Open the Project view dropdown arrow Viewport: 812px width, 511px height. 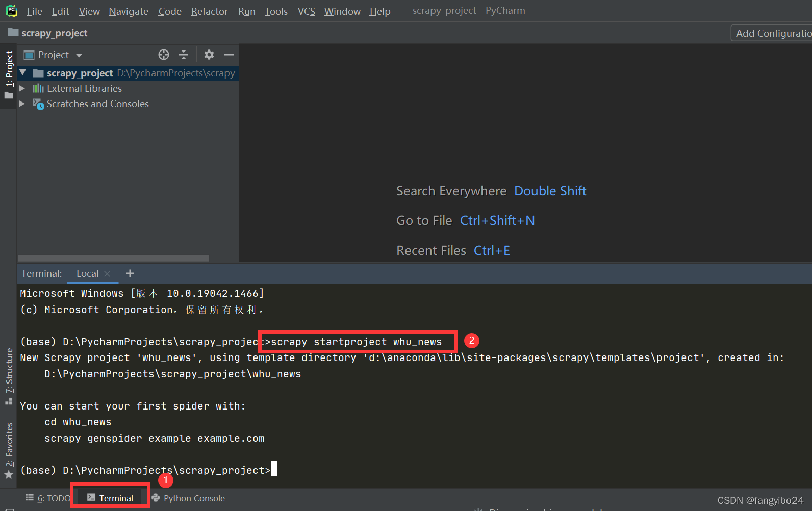click(79, 55)
